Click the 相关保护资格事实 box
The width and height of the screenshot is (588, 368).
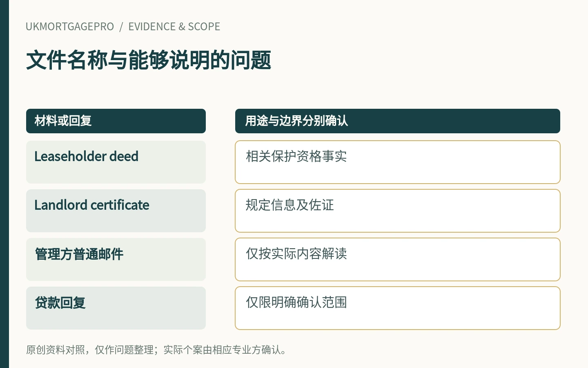(398, 162)
